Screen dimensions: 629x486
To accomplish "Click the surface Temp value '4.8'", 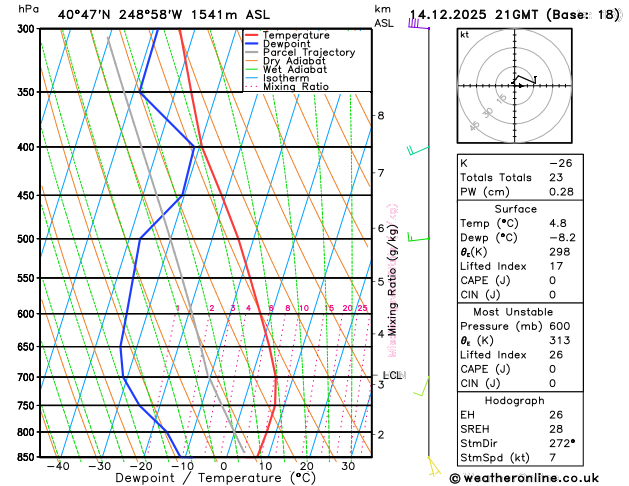I will pos(558,223).
